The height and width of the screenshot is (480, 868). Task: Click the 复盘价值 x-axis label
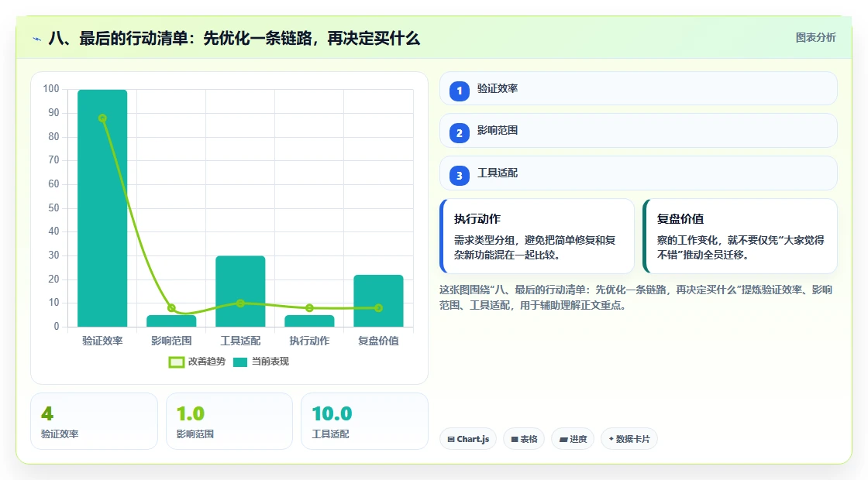pyautogui.click(x=379, y=341)
